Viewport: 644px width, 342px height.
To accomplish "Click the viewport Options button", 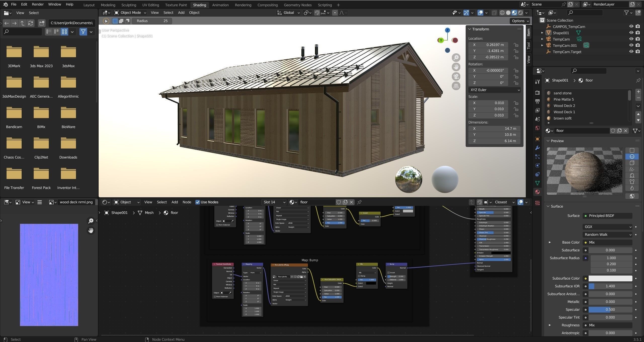I will click(520, 21).
